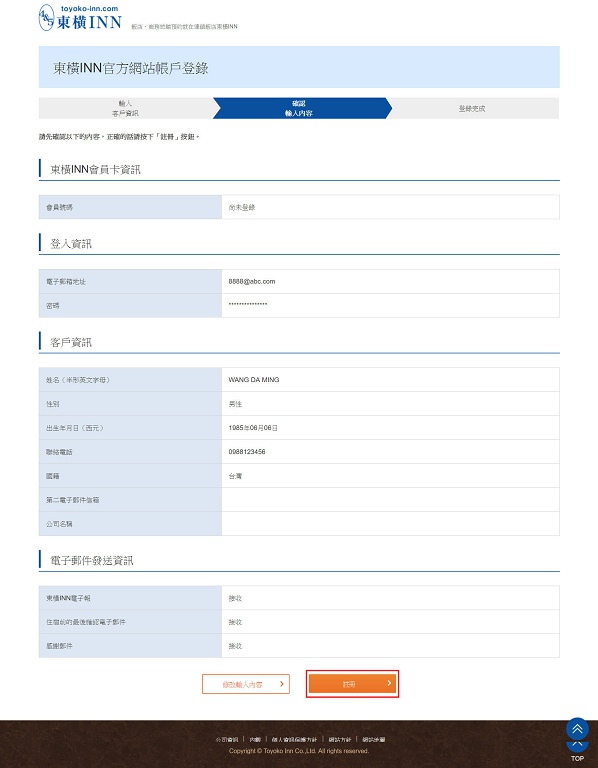Click phone number 0988123456
The width and height of the screenshot is (598, 768).
[247, 452]
